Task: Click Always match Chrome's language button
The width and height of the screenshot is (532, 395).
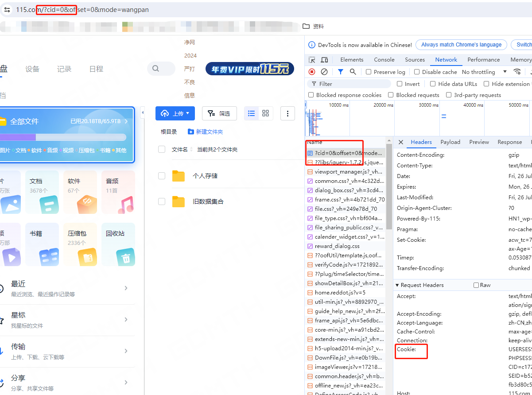Action: pyautogui.click(x=461, y=45)
